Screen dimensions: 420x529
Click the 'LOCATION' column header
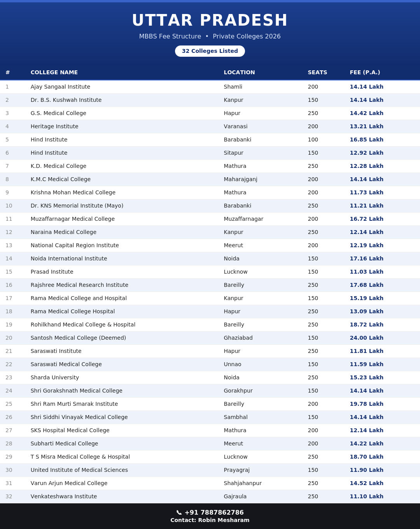click(x=239, y=72)
